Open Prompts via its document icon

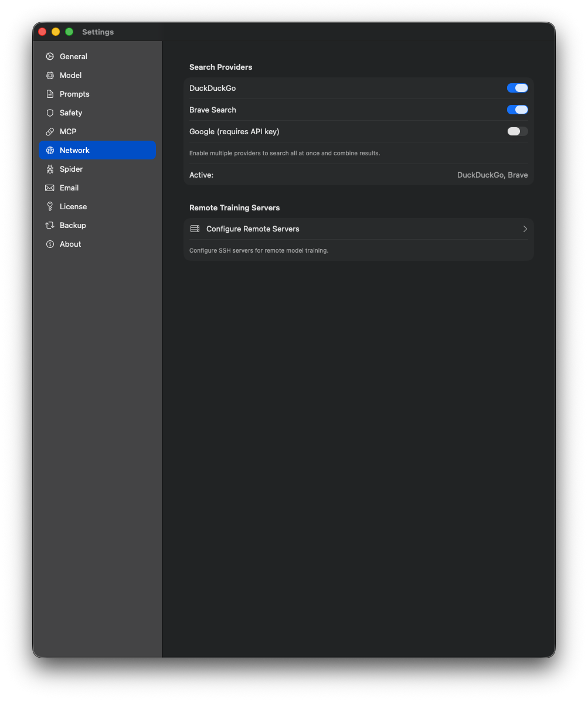coord(50,94)
